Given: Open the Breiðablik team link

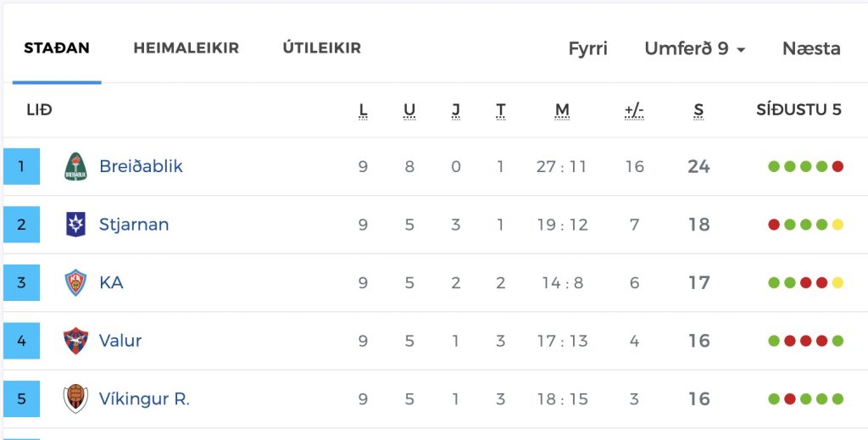Looking at the screenshot, I should point(141,166).
